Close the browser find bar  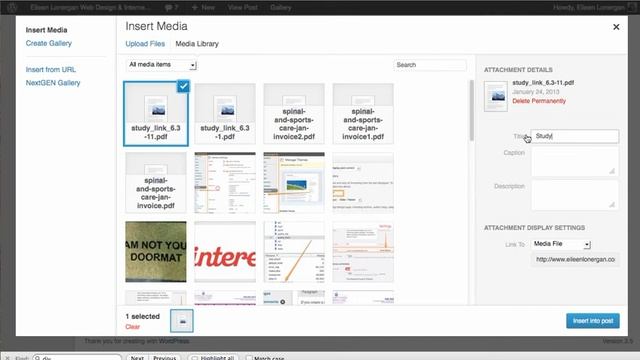(x=7, y=358)
